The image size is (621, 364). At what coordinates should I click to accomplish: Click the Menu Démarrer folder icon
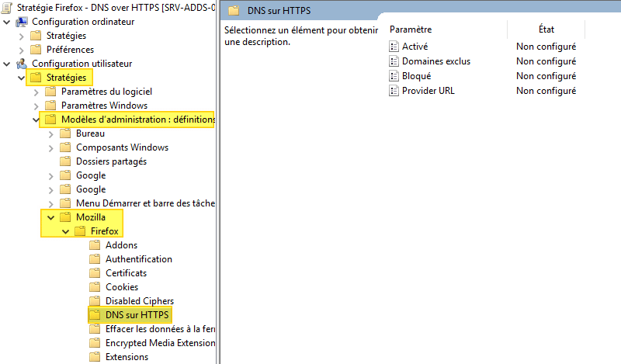[65, 203]
